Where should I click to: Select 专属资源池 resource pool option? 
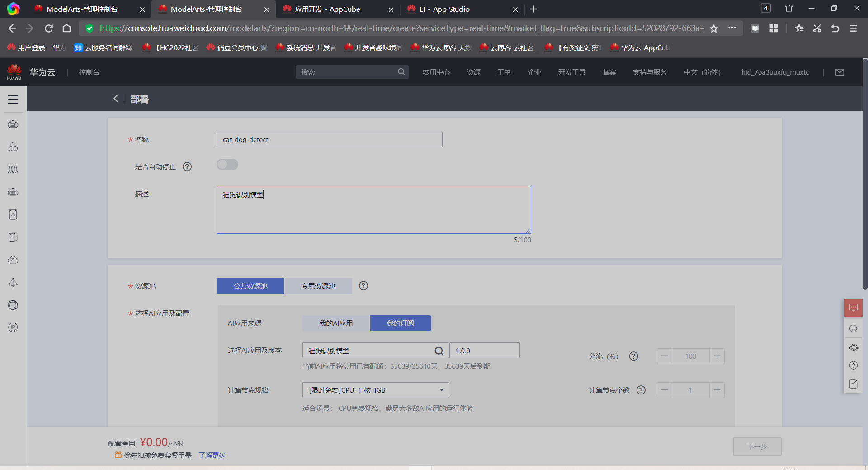coord(318,286)
